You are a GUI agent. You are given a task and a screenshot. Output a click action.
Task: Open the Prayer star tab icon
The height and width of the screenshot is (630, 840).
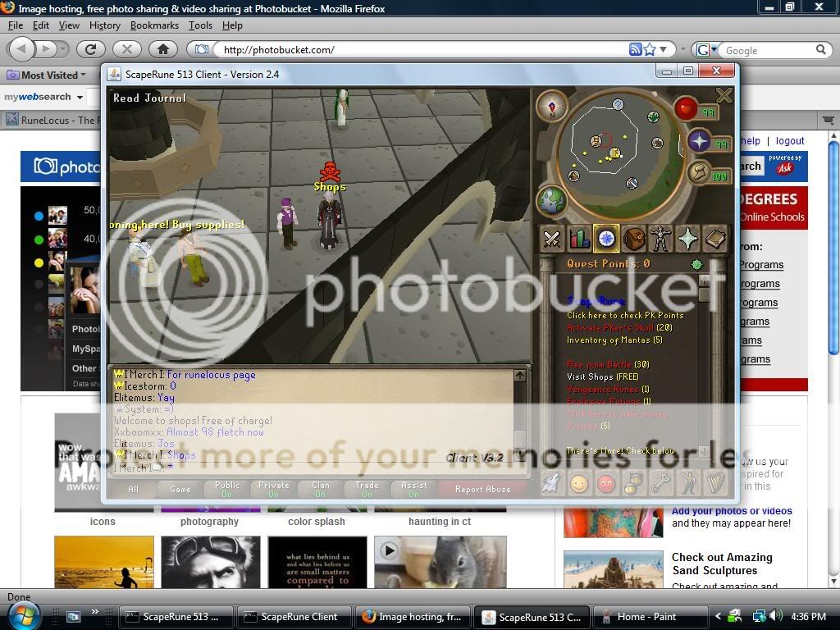click(x=687, y=239)
